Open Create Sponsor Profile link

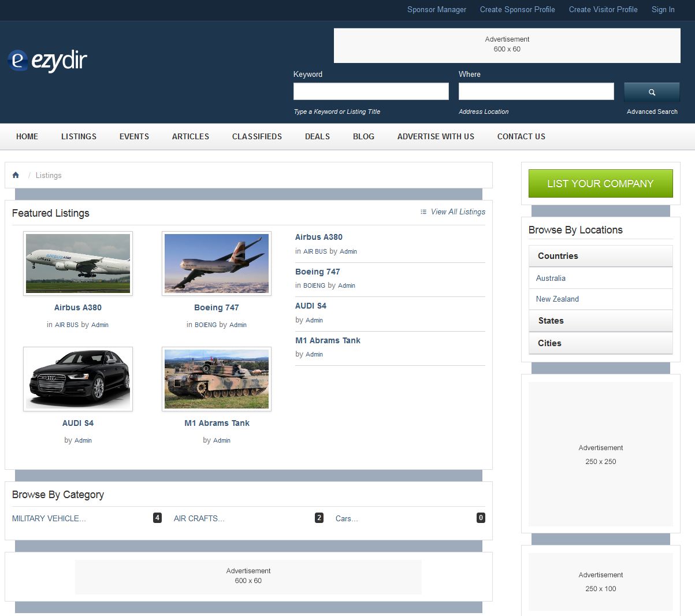click(518, 9)
